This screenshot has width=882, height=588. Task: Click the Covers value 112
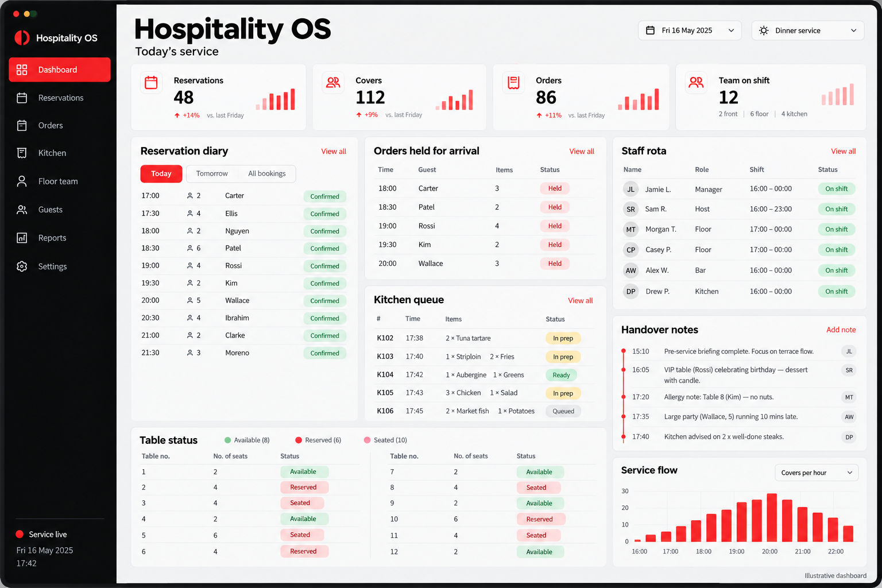(370, 98)
